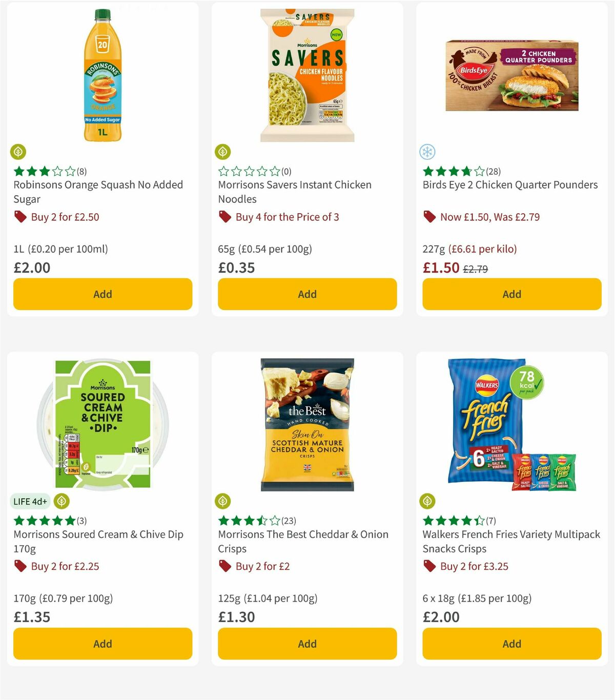Open the Buy 2 for £3.25 Walkers offer
This screenshot has width=615, height=700.
pyautogui.click(x=474, y=566)
